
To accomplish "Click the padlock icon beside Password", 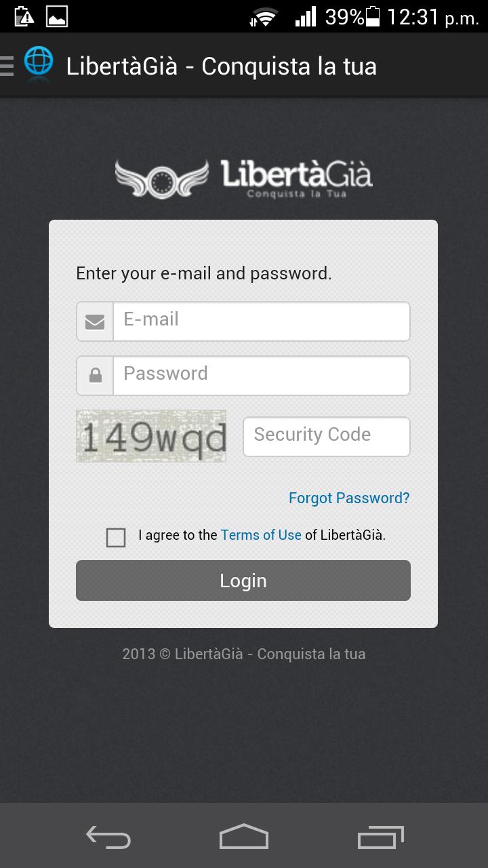I will pyautogui.click(x=95, y=376).
